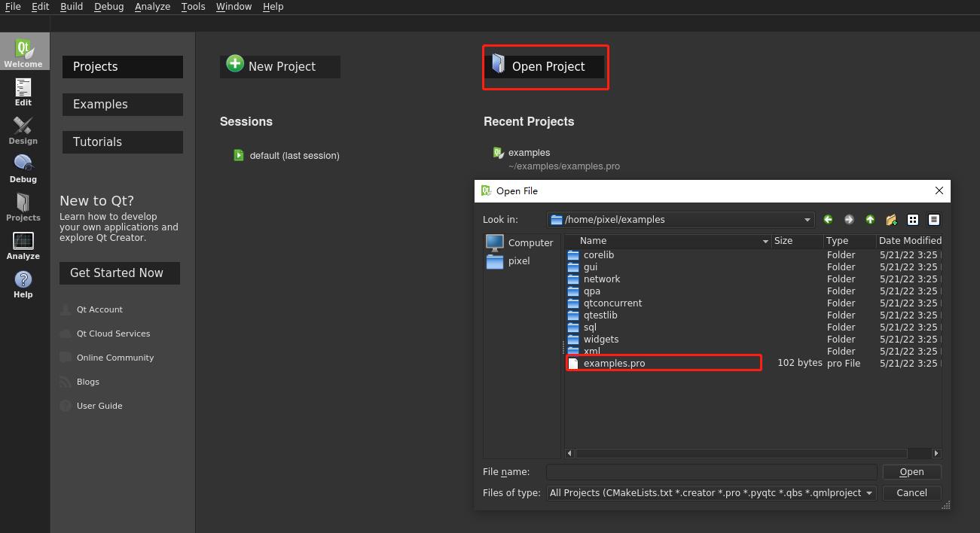Viewport: 980px width, 533px height.
Task: Select the Projects tab on Welcome page
Action: click(123, 66)
